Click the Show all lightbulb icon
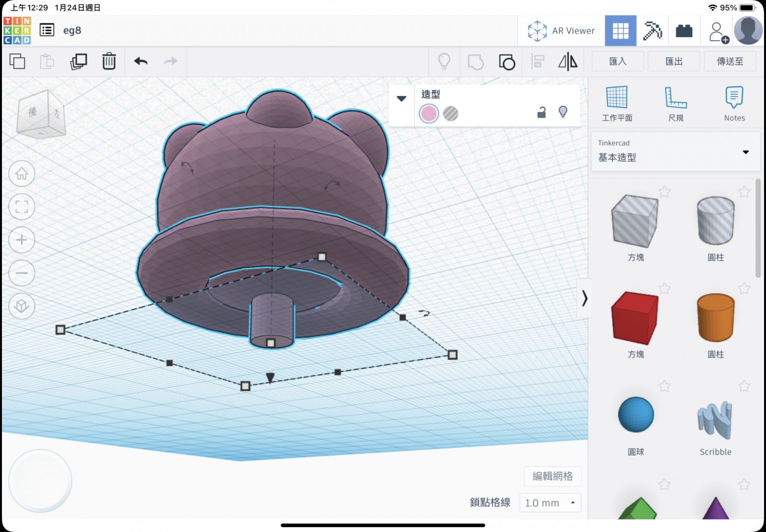 click(444, 61)
